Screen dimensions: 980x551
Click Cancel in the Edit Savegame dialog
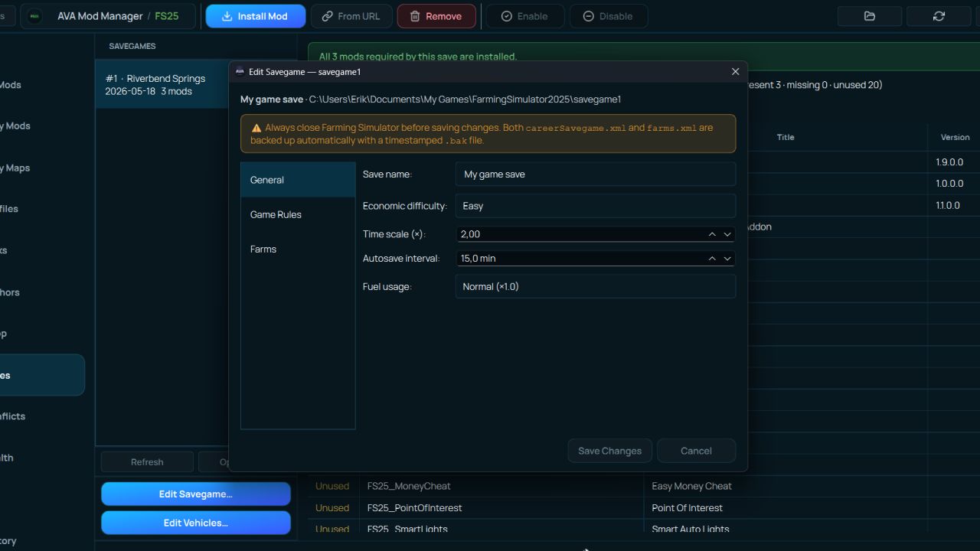point(696,451)
